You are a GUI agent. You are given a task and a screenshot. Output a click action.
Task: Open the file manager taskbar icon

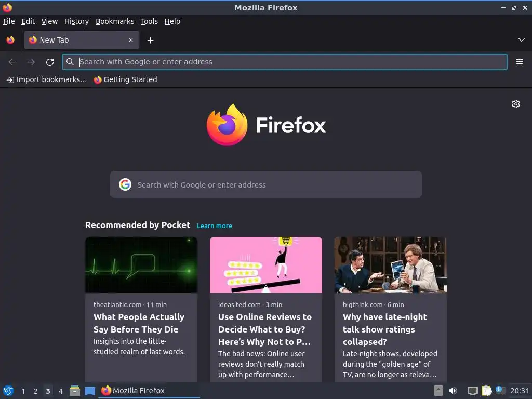pos(75,391)
